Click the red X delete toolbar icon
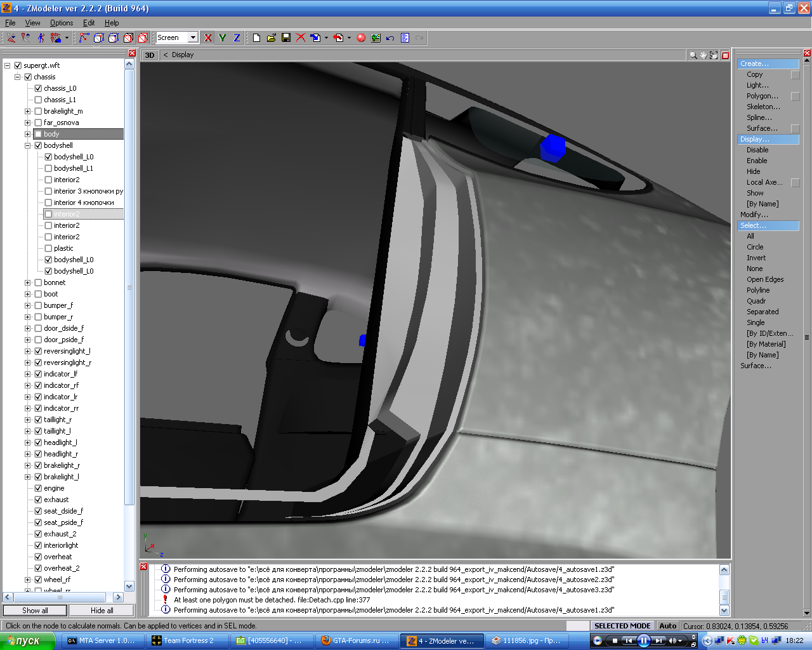 301,38
